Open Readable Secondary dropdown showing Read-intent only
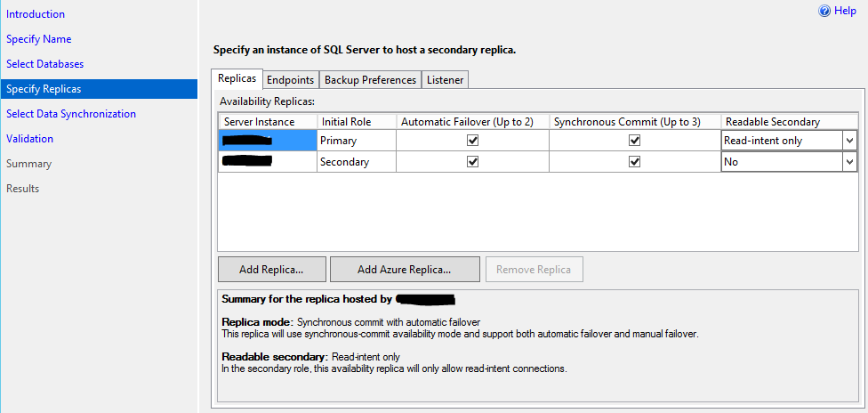The width and height of the screenshot is (868, 413). pyautogui.click(x=849, y=141)
